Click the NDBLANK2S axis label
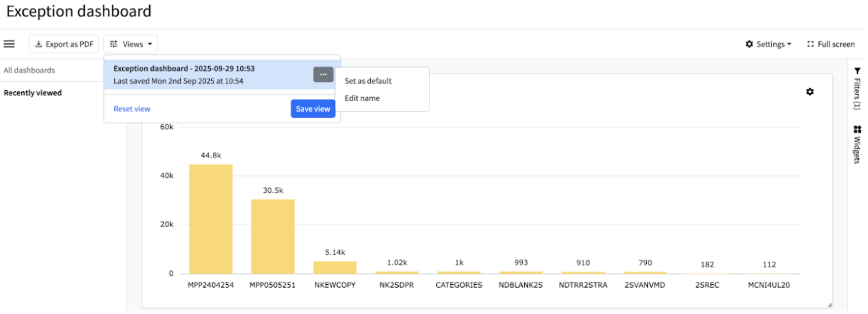Viewport: 868px width, 314px height. [521, 285]
